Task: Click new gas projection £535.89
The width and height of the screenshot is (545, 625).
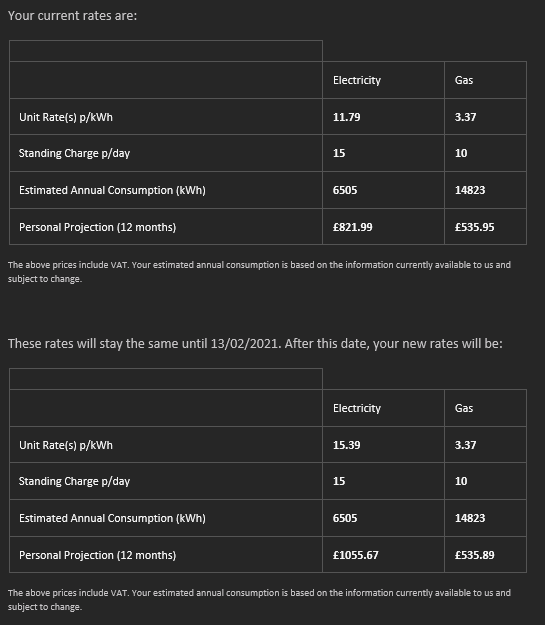Action: 474,555
